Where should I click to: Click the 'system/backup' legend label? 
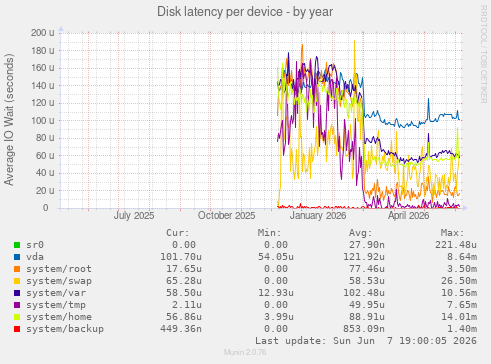pos(65,329)
